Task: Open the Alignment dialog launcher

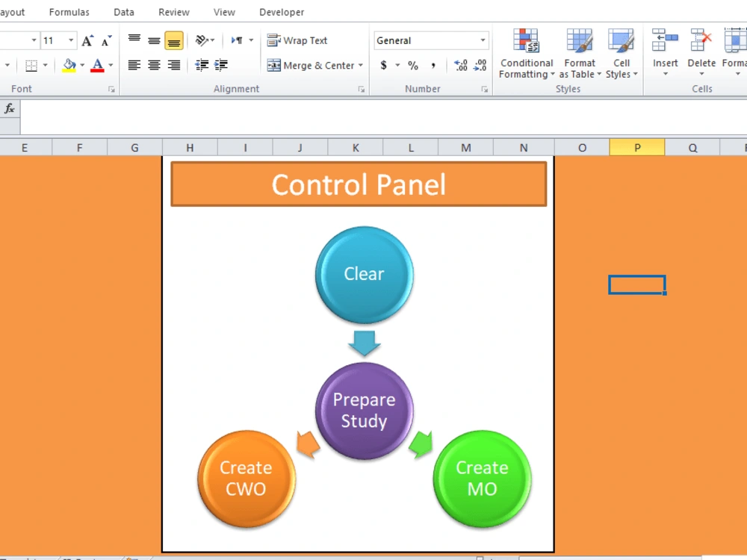Action: [362, 89]
